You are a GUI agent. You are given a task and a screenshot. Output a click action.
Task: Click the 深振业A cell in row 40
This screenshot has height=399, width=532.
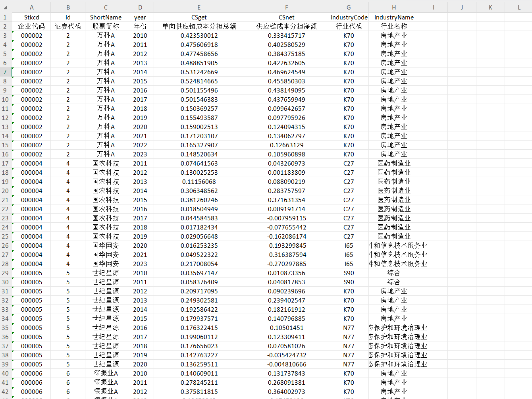click(106, 373)
